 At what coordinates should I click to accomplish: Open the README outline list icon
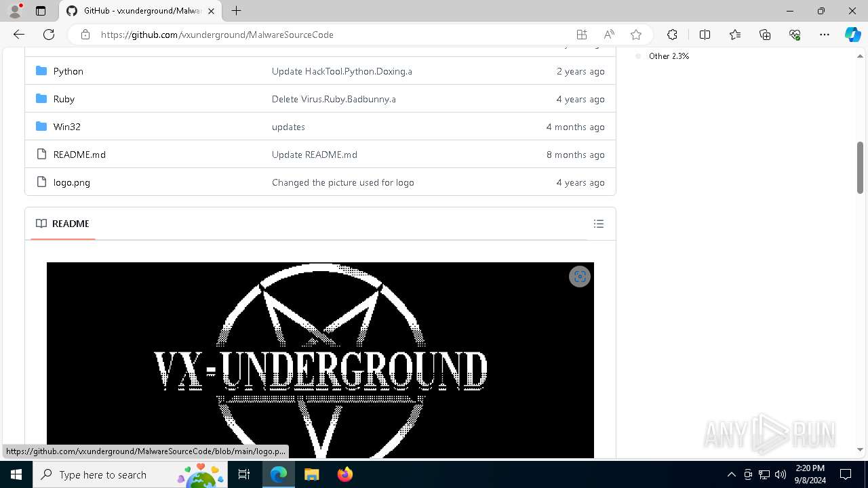(599, 224)
